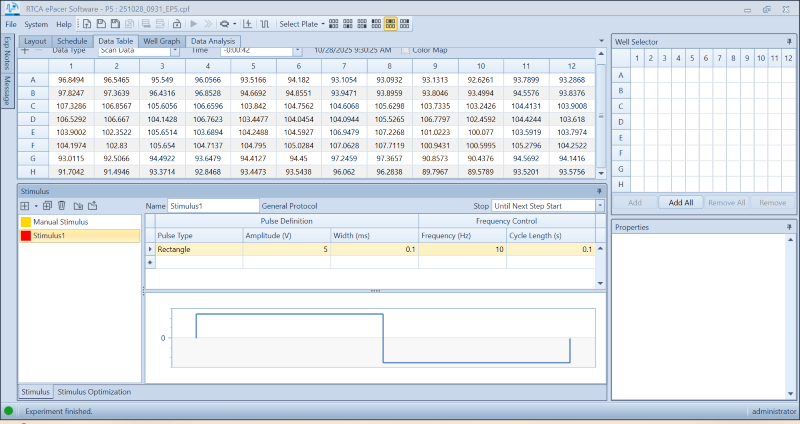Click the delete stimulus trash icon
Viewport: 800px width, 424px height.
coord(62,205)
